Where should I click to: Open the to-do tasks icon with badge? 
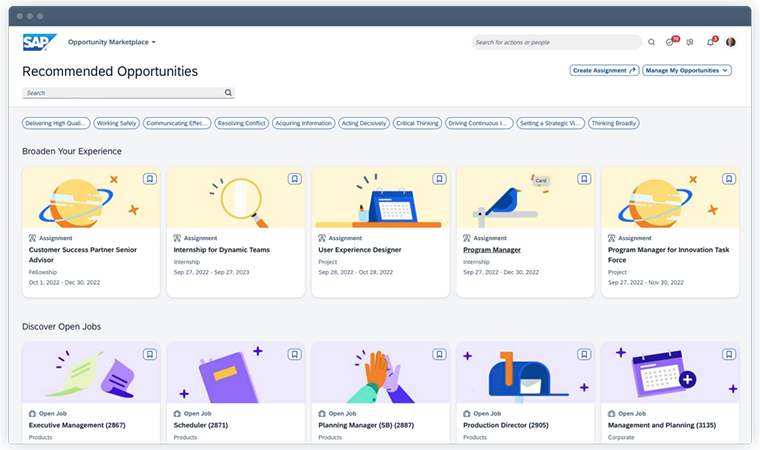coord(671,42)
